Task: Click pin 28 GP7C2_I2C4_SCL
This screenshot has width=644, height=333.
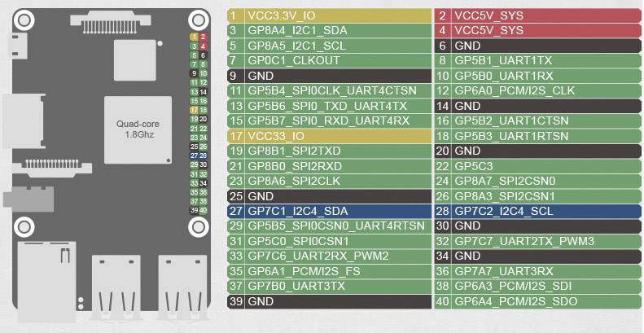Action: pos(537,211)
